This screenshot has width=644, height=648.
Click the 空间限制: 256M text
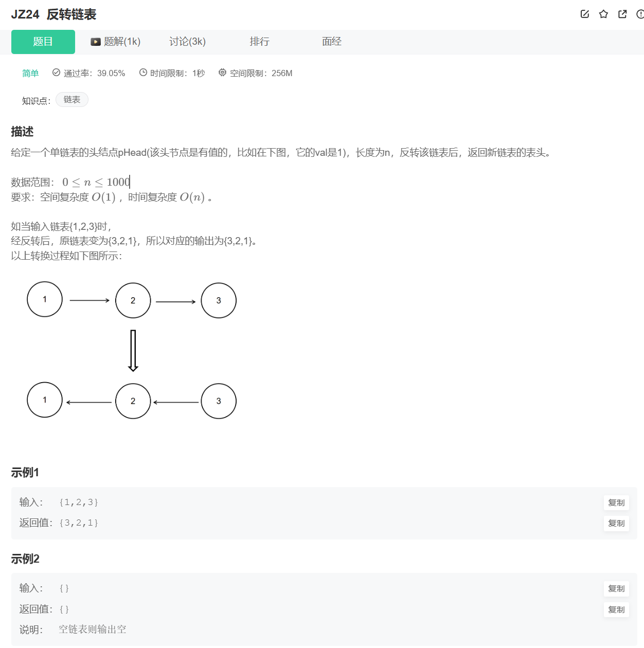pos(261,73)
